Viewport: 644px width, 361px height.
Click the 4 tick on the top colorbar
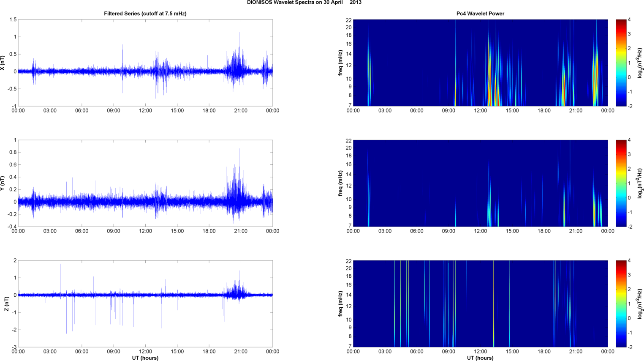pyautogui.click(x=630, y=20)
